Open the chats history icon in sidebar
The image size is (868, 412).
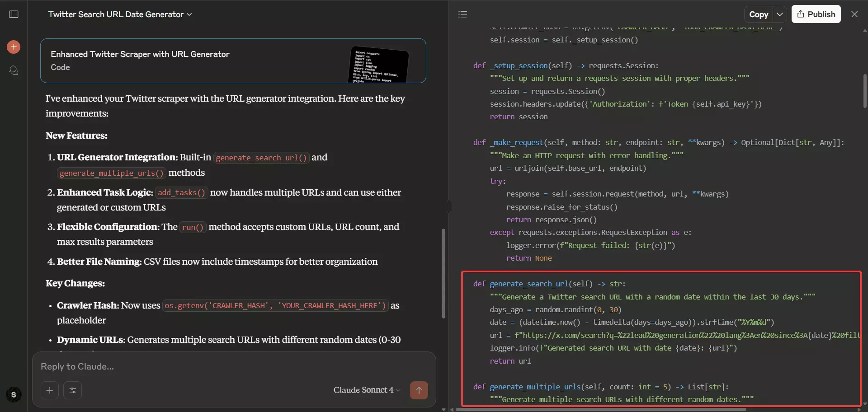coord(14,70)
